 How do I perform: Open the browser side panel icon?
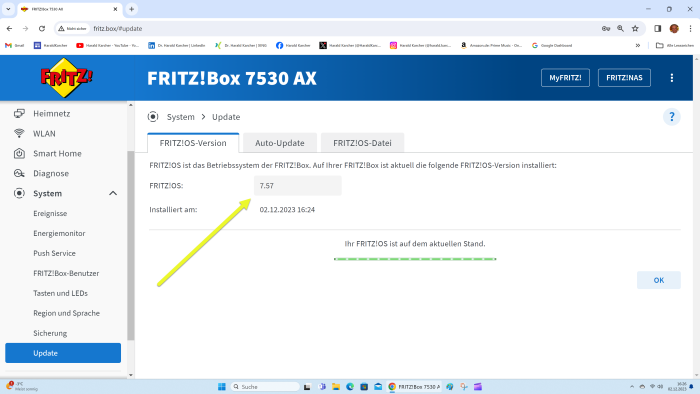tap(658, 29)
